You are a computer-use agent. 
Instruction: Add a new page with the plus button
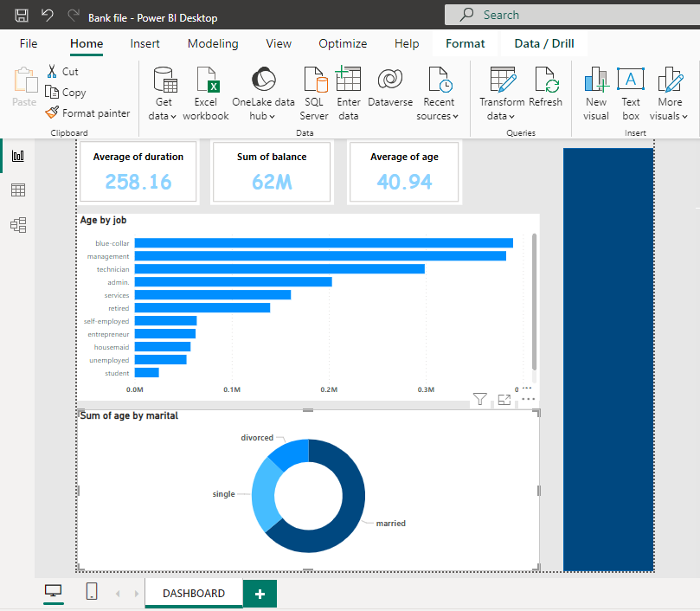click(260, 593)
